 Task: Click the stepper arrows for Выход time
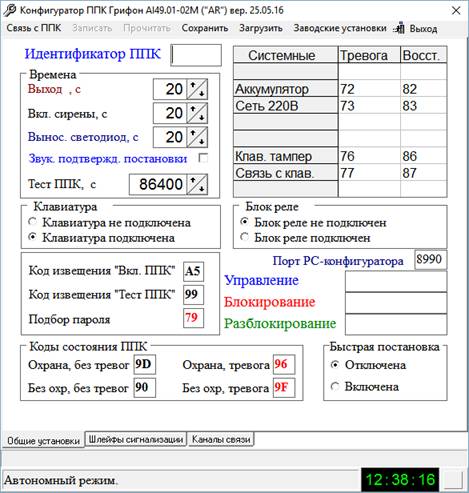pos(197,89)
